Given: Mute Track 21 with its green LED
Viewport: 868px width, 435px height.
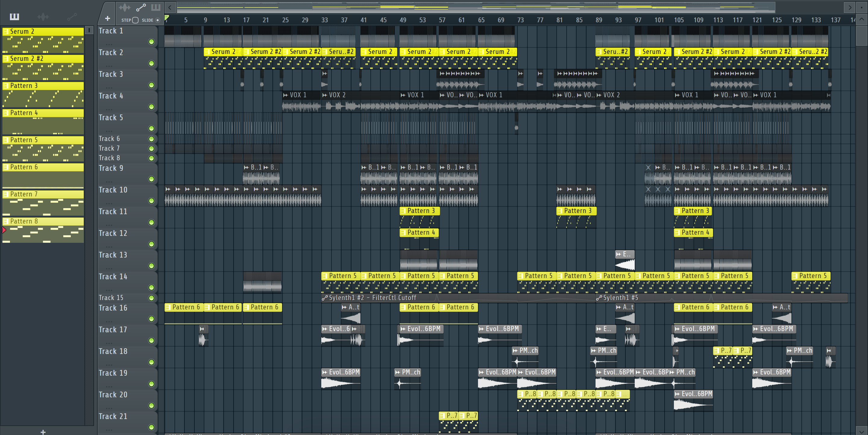Looking at the screenshot, I should click(x=151, y=427).
